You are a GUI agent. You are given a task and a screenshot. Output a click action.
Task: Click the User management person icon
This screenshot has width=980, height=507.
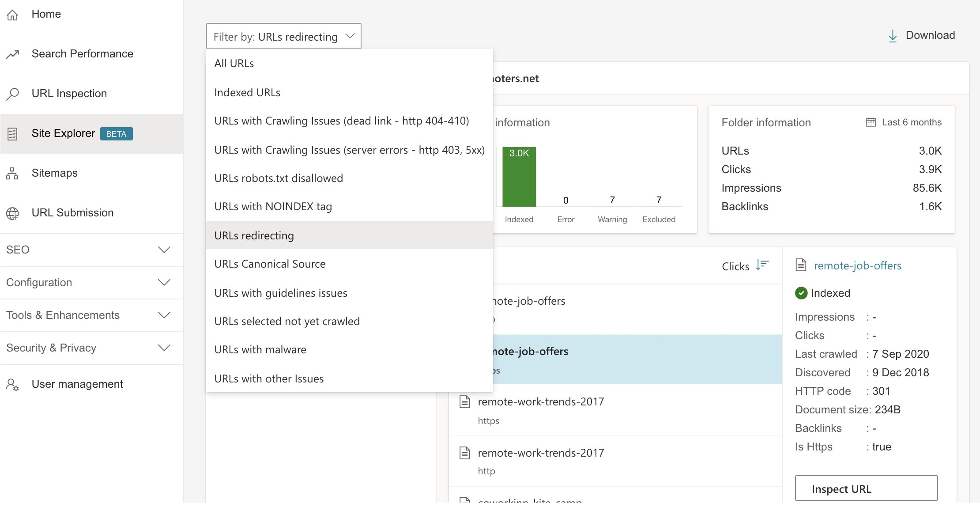click(12, 385)
